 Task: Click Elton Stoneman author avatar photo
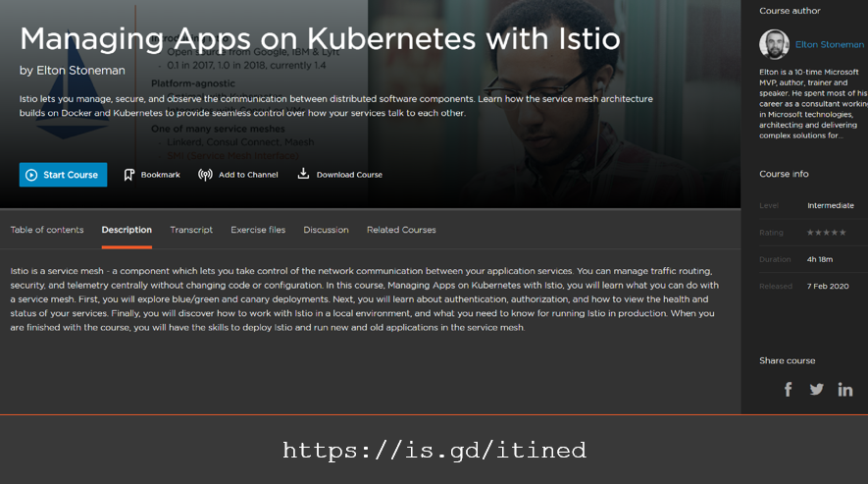774,44
